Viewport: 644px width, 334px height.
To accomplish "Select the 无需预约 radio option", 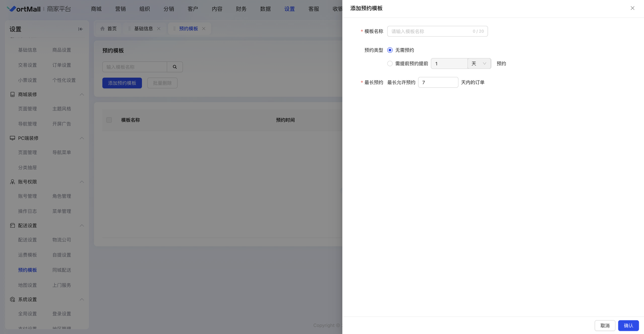I will click(x=390, y=50).
